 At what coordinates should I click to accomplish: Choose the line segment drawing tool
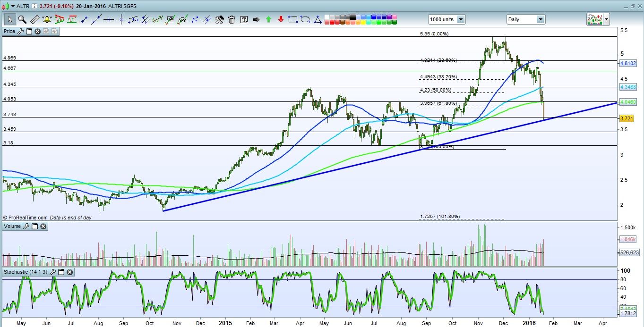85,19
